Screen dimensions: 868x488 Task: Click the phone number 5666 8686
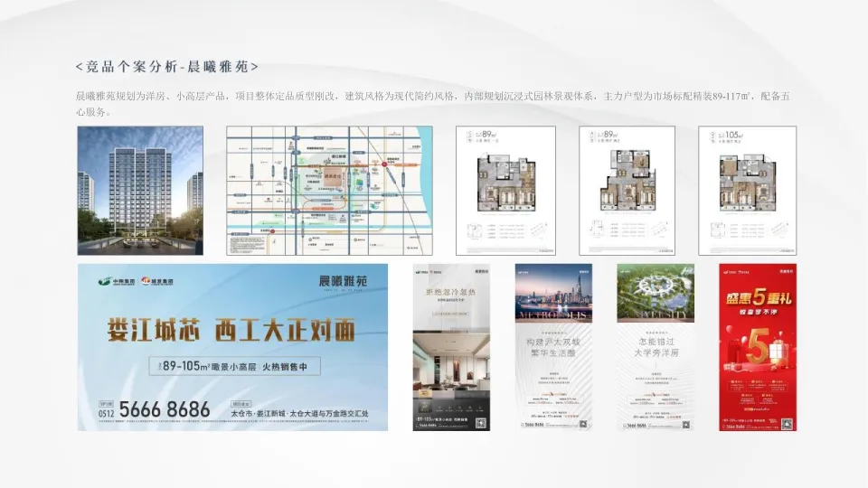pos(165,410)
